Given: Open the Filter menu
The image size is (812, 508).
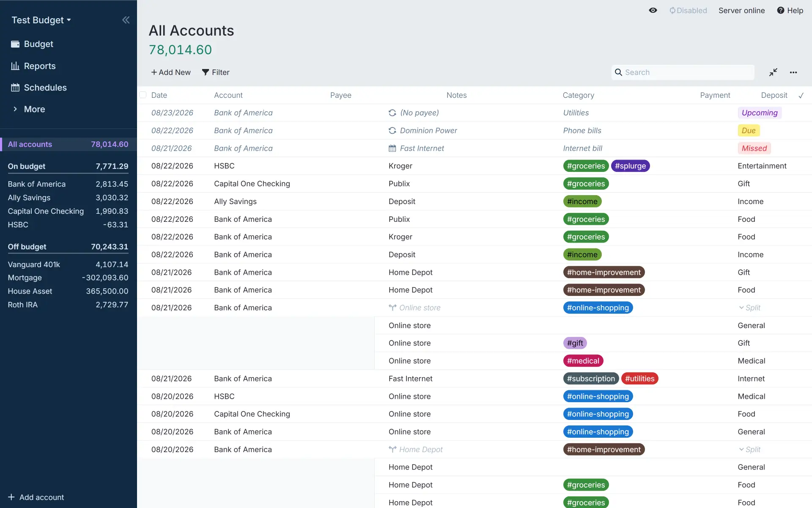Looking at the screenshot, I should point(216,72).
